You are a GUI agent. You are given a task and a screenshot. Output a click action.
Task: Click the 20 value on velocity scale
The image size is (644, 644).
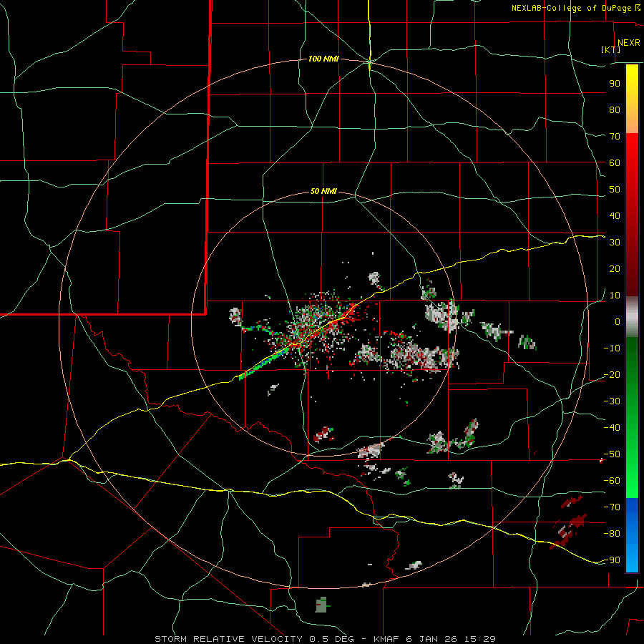click(615, 269)
